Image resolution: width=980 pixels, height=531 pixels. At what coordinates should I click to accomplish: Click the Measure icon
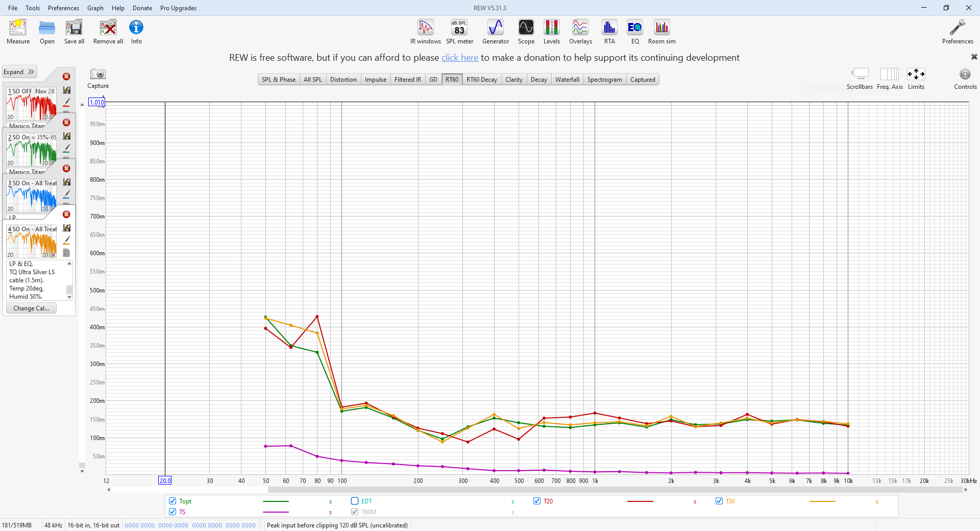[18, 32]
